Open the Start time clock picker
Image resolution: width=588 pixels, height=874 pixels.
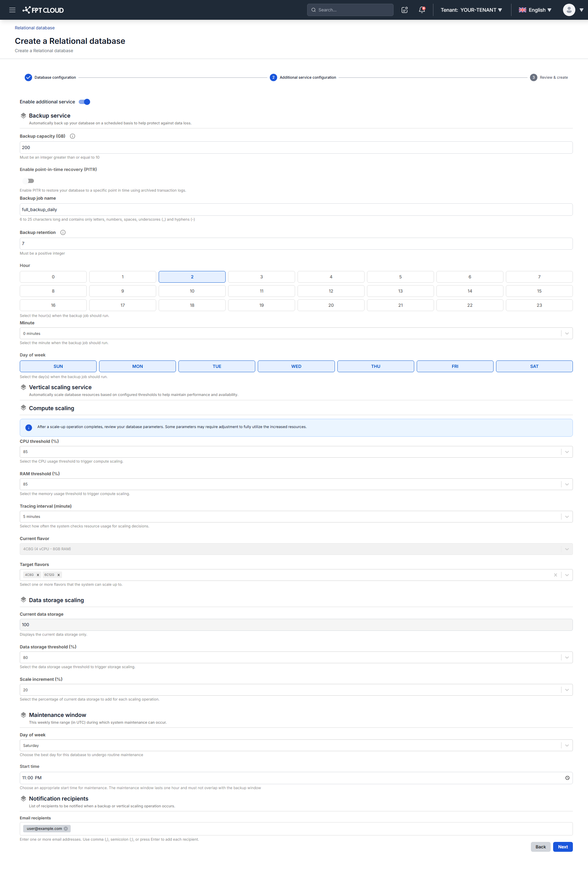click(567, 778)
